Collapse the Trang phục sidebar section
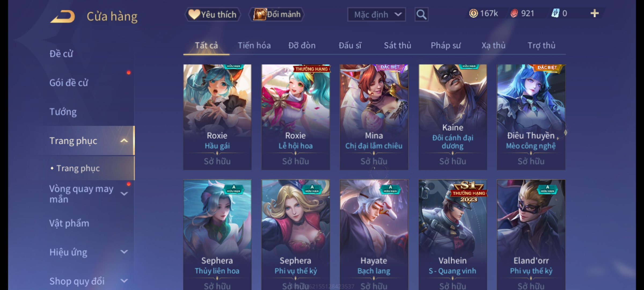The height and width of the screenshot is (290, 644). [x=124, y=140]
